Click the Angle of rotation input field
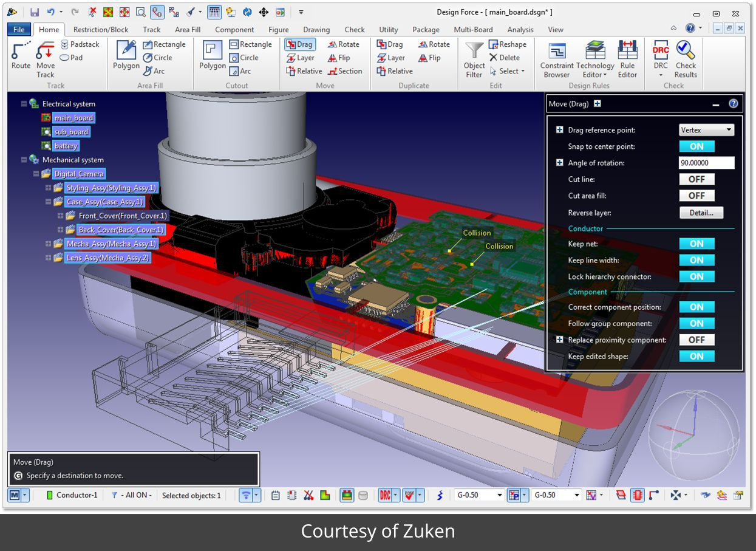This screenshot has height=551, width=756. click(706, 163)
